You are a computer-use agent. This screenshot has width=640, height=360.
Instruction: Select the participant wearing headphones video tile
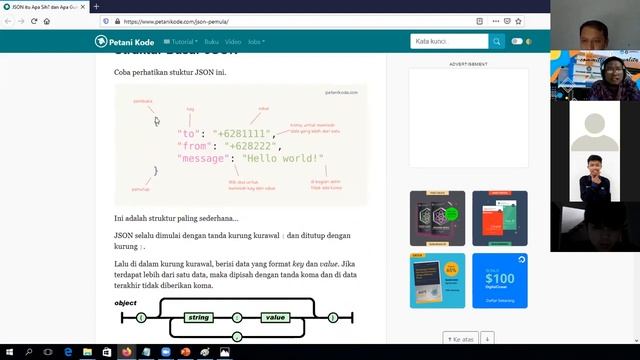click(595, 76)
